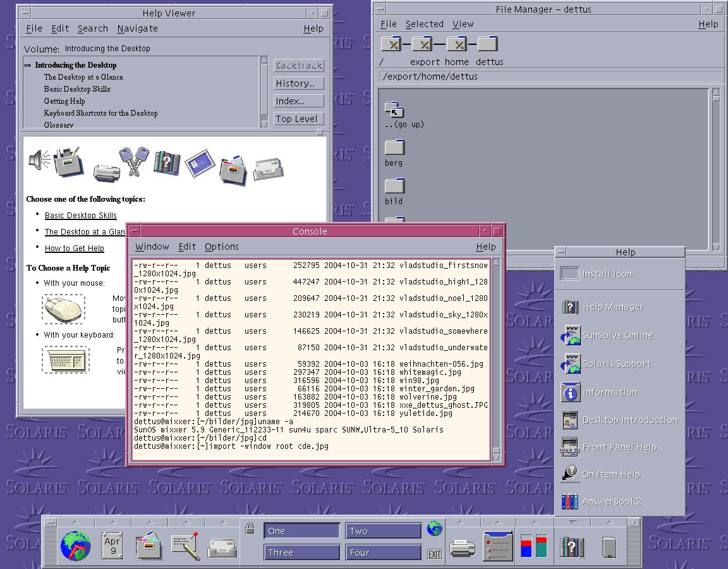Follow the How to Get Help link
Image resolution: width=728 pixels, height=569 pixels.
click(x=75, y=248)
